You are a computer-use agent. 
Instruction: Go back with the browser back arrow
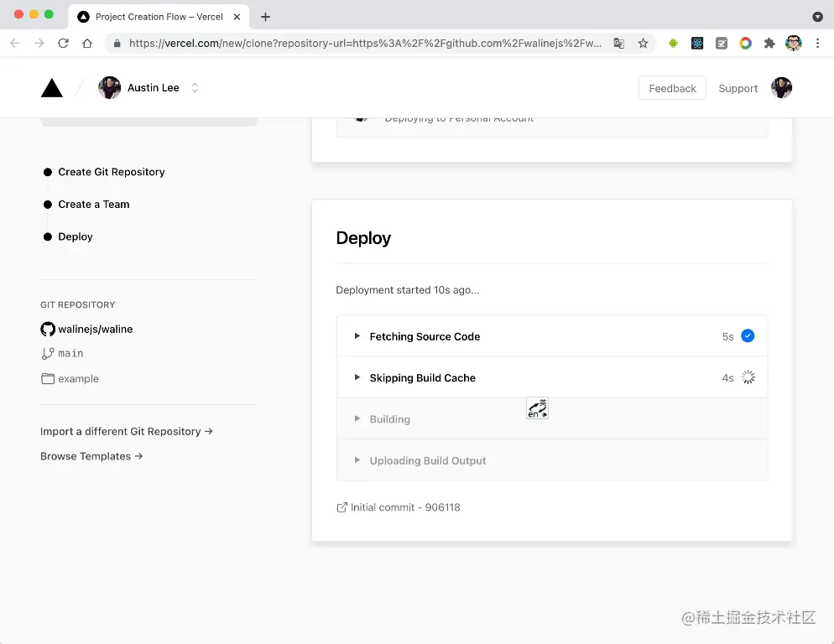15,43
